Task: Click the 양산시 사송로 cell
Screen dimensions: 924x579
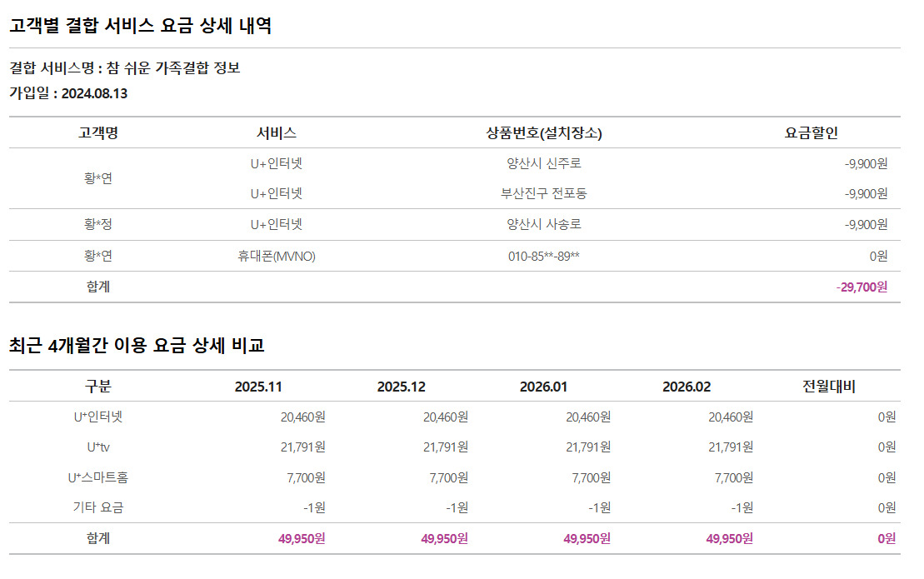Action: tap(543, 224)
